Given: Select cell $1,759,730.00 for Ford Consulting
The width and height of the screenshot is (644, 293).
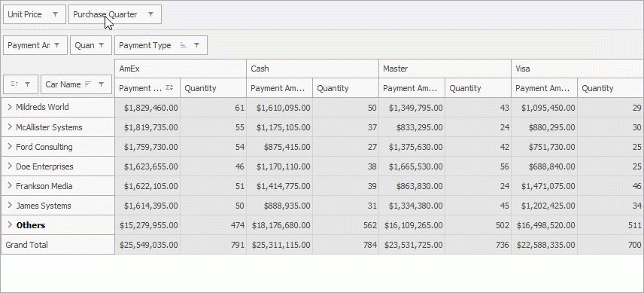Looking at the screenshot, I should pos(147,147).
